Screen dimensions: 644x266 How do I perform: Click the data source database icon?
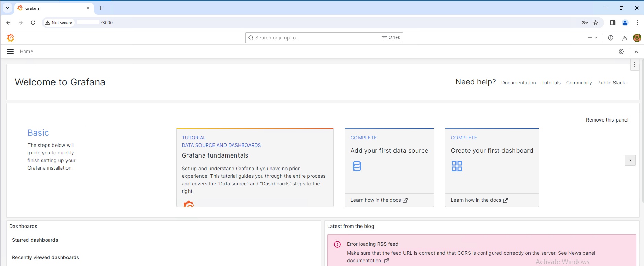coord(357,166)
